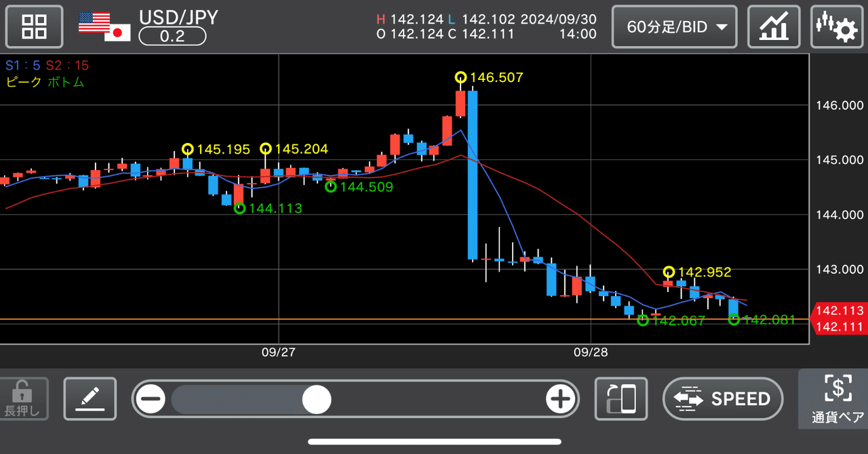The width and height of the screenshot is (868, 454).
Task: Zoom in using the plus icon
Action: pyautogui.click(x=561, y=399)
